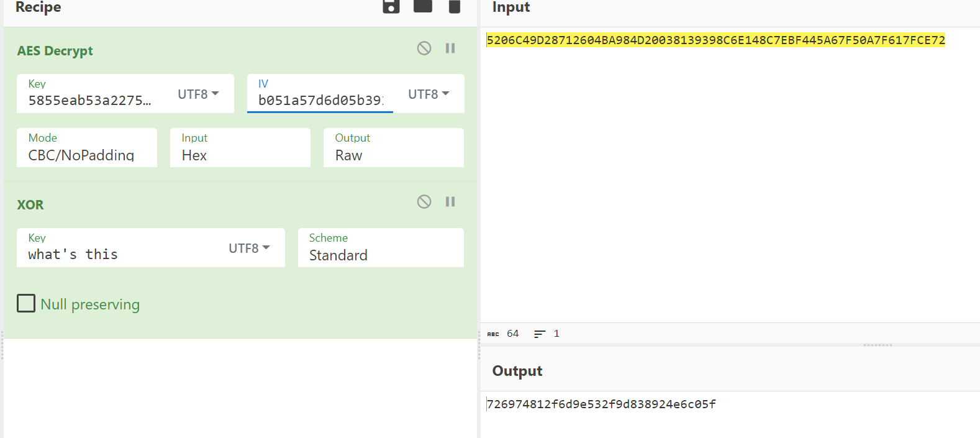The width and height of the screenshot is (980, 438).
Task: Open the XOR Key UTF8 format dropdown
Action: coord(249,248)
